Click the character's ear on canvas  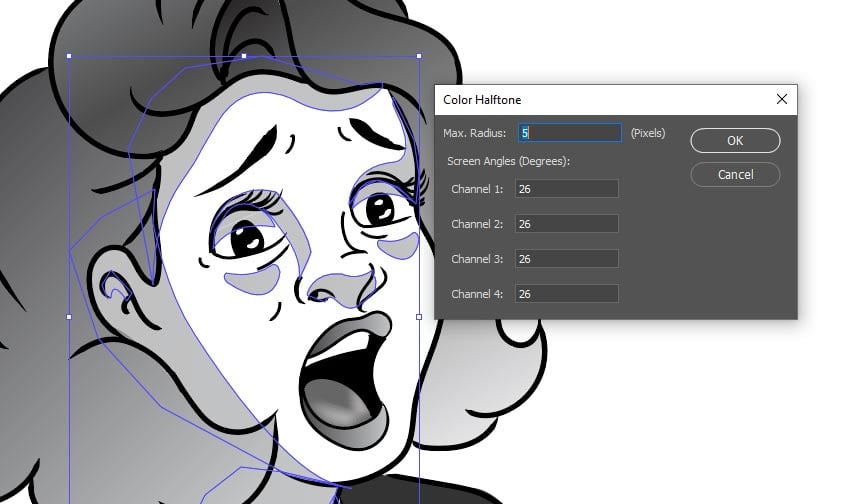coord(118,290)
